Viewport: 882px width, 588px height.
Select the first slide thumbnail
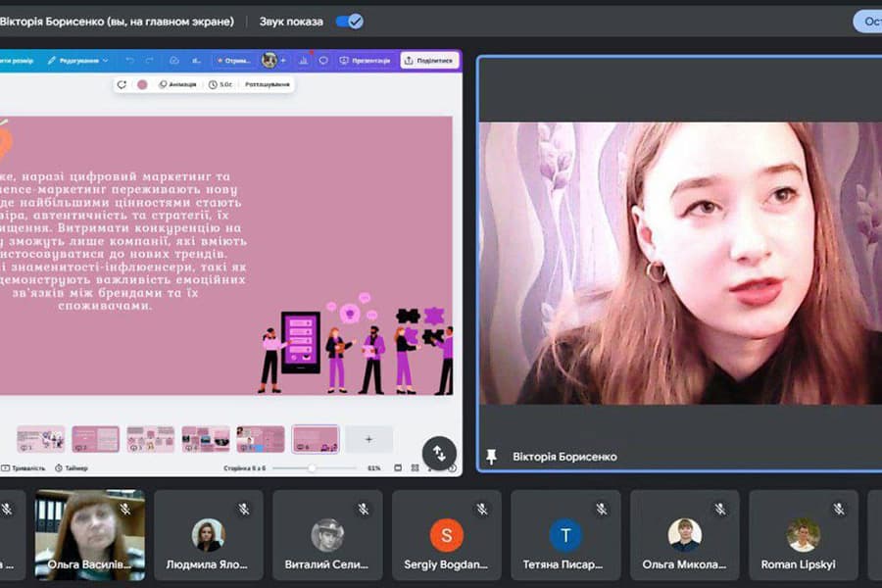pos(40,439)
